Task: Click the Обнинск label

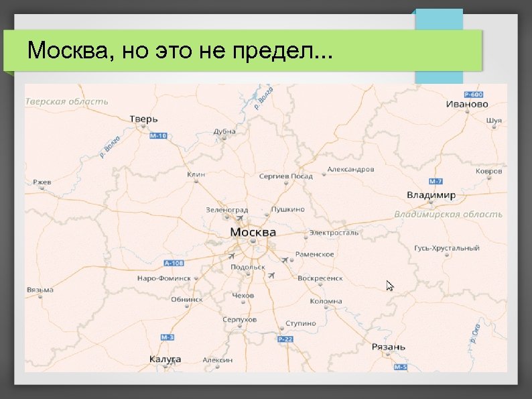Action: pyautogui.click(x=187, y=300)
